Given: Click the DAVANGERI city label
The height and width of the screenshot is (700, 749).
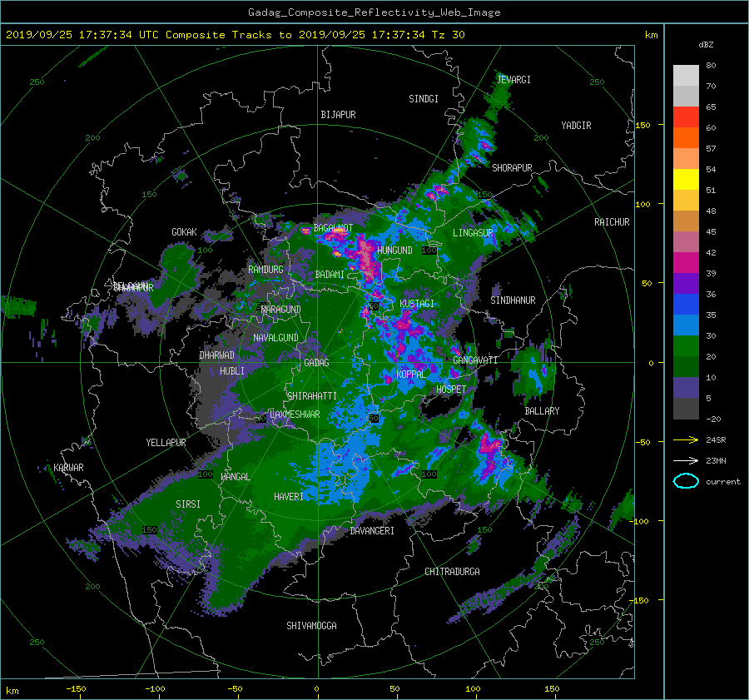Looking at the screenshot, I should click(x=372, y=531).
